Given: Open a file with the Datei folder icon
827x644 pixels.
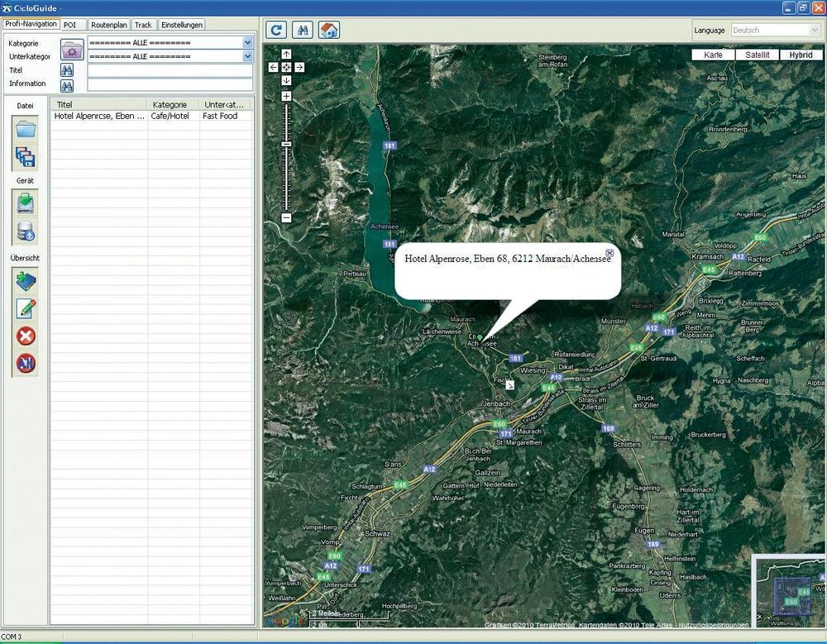Looking at the screenshot, I should (26, 129).
